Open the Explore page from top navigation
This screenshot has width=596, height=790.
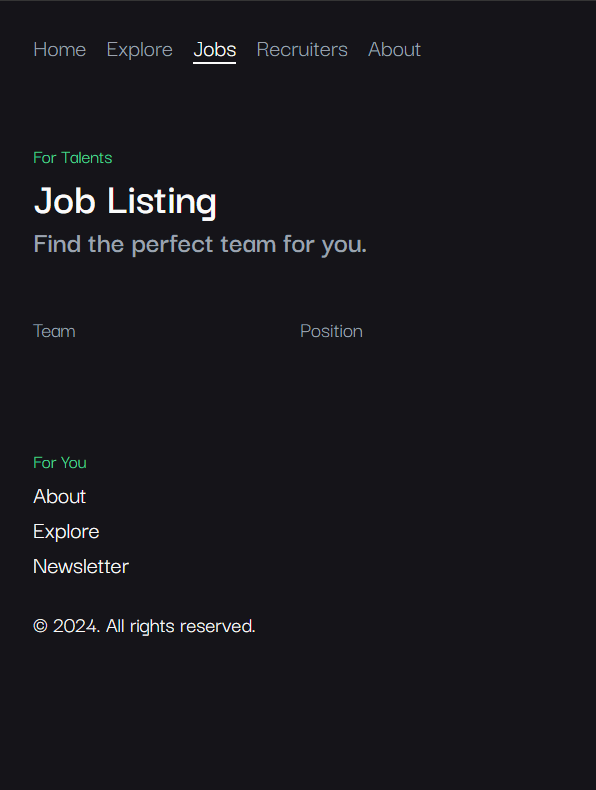coord(140,49)
